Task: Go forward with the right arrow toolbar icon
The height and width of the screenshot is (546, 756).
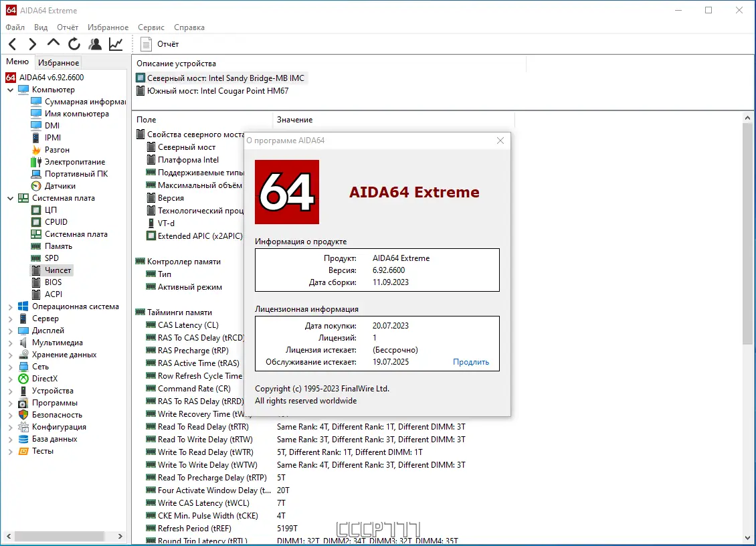Action: coord(32,44)
